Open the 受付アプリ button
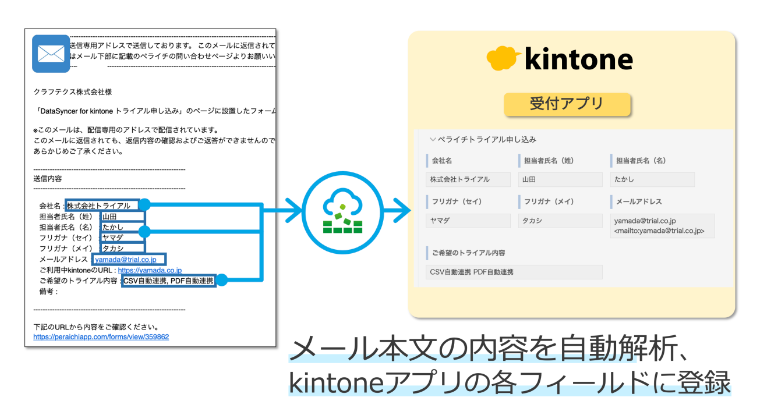This screenshot has width=770, height=418. (x=567, y=104)
